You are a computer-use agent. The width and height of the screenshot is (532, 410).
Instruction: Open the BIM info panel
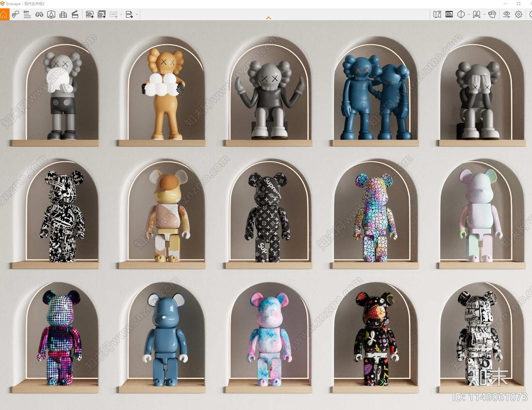27,14
